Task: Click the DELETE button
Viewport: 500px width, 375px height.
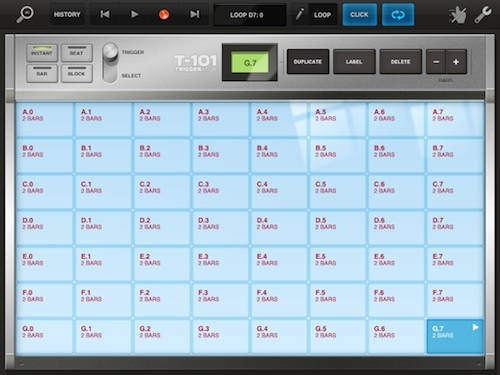Action: pos(400,62)
